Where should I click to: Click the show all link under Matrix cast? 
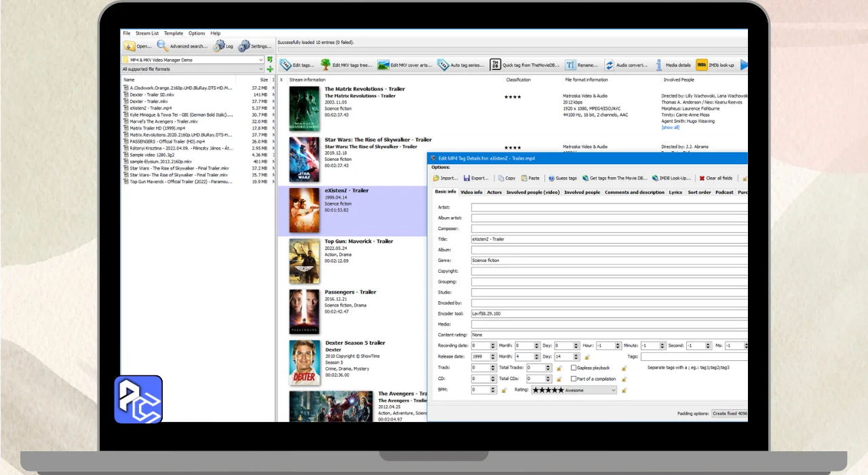pyautogui.click(x=670, y=127)
